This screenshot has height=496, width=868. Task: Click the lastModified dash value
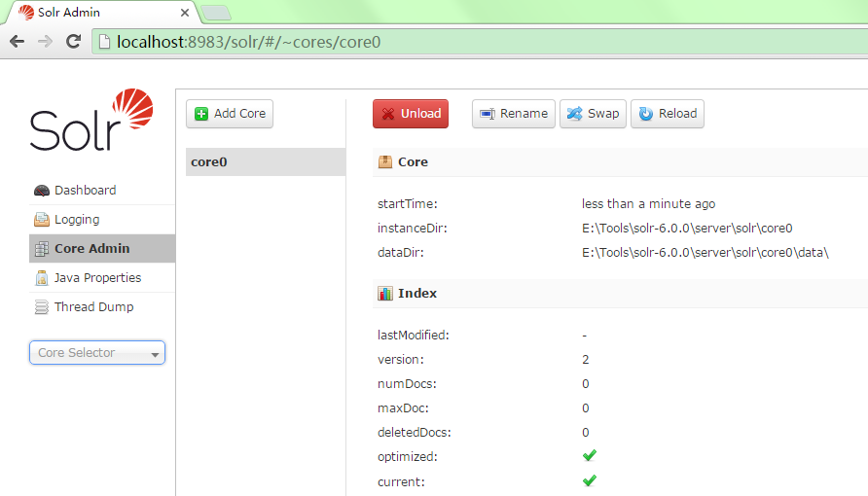[585, 336]
